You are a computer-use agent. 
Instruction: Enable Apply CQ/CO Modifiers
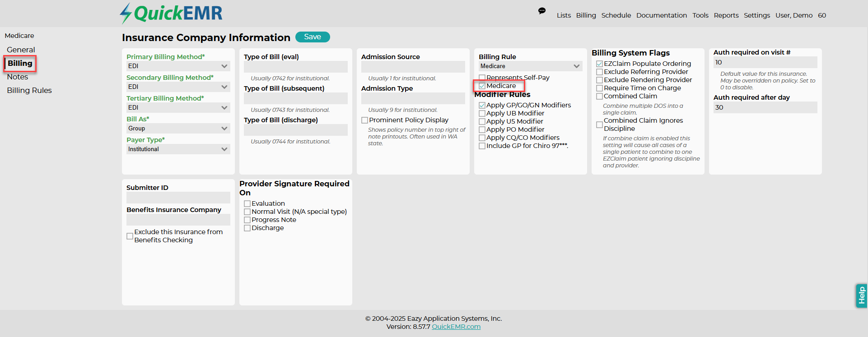pyautogui.click(x=482, y=138)
